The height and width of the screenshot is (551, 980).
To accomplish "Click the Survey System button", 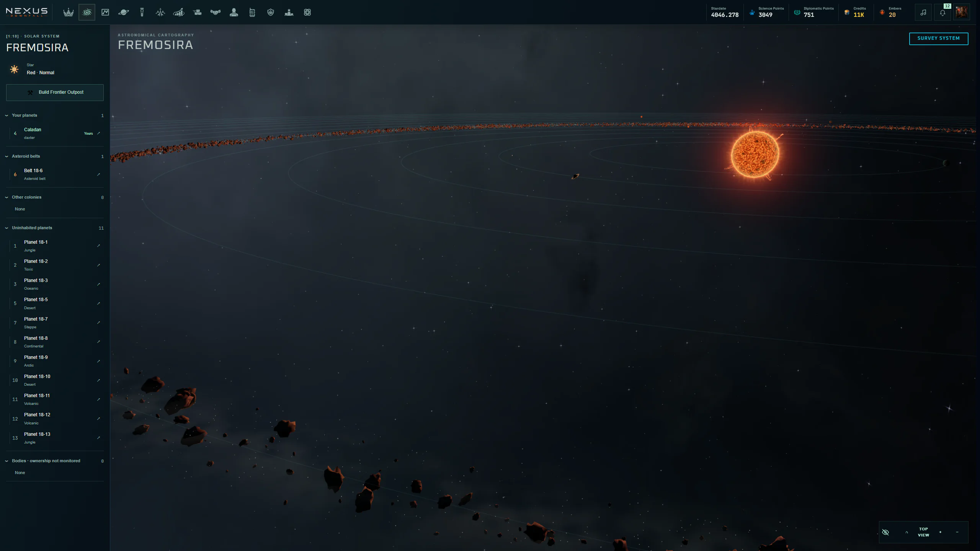I will pos(939,39).
